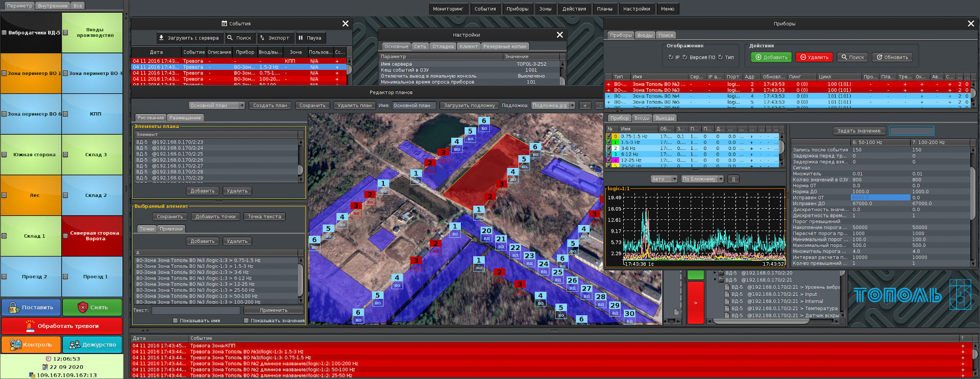Toggle the Версия ПО display checkbox
Image resolution: width=980 pixels, height=379 pixels.
685,57
